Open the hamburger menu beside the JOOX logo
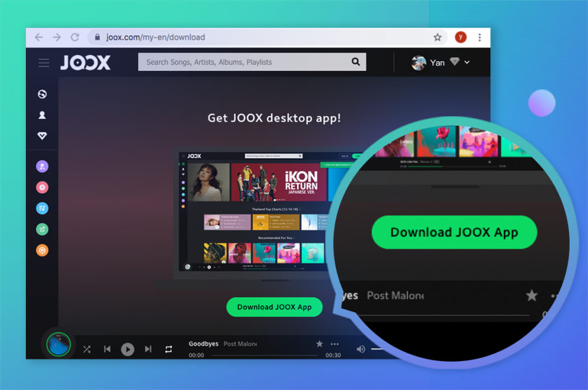Image resolution: width=588 pixels, height=390 pixels. [x=44, y=62]
